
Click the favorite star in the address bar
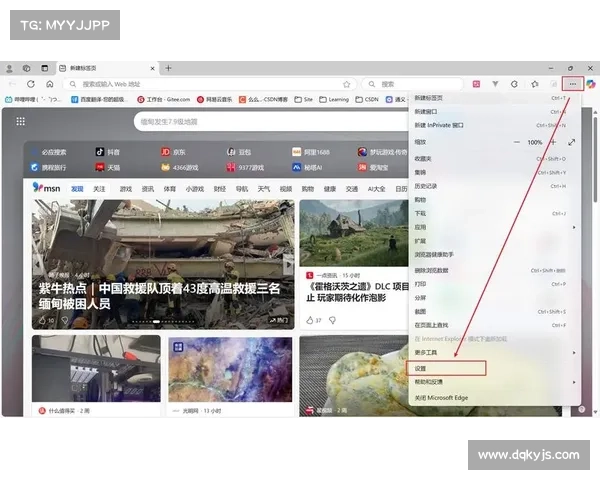pos(346,84)
